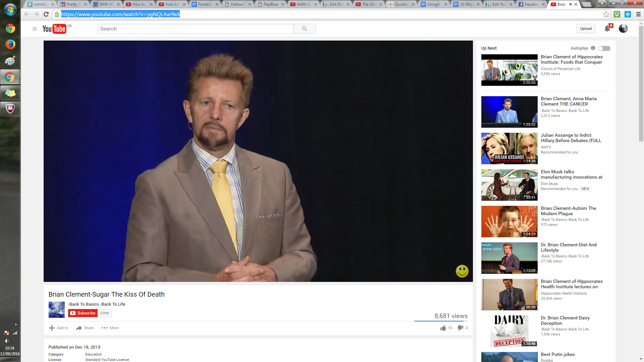Open the account avatar menu

623,28
